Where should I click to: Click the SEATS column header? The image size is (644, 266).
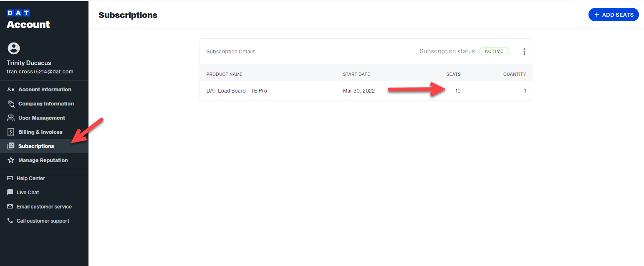453,74
